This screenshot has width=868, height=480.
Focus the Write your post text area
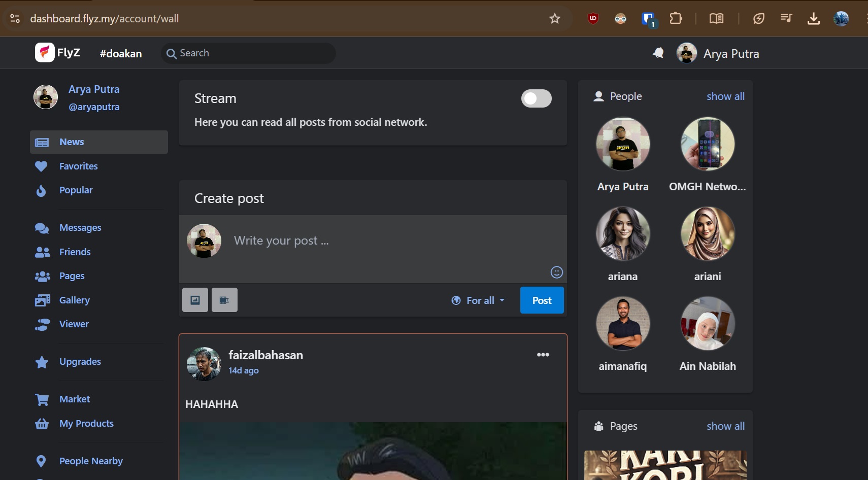373,249
